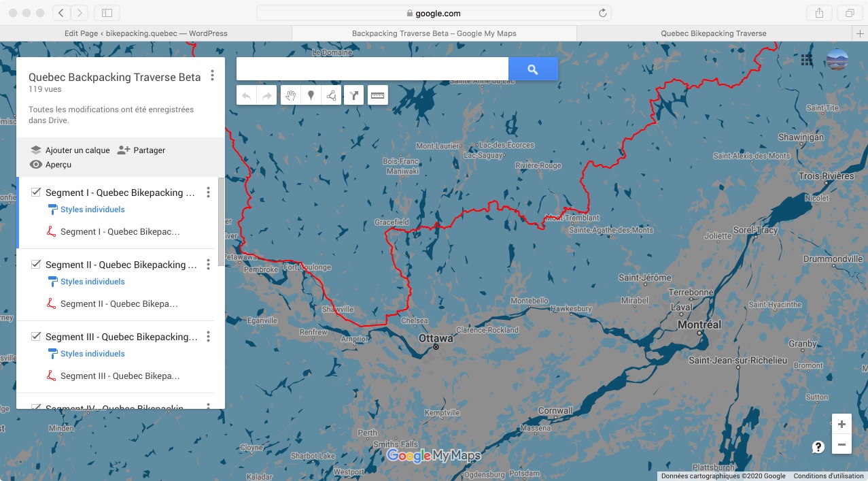Select the Segment III layer title
This screenshot has height=481, width=868.
(x=122, y=337)
